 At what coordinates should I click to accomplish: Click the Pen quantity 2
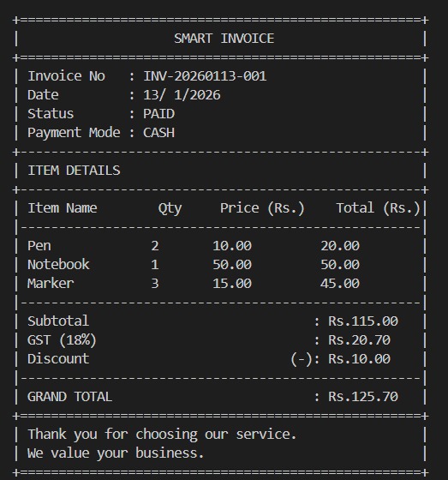[x=155, y=246]
